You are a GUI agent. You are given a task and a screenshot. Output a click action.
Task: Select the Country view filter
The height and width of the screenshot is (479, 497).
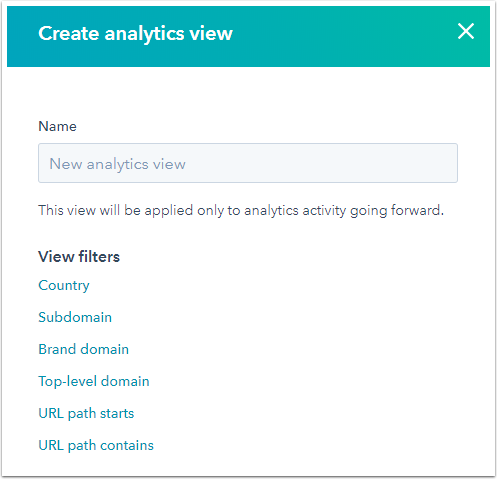[64, 286]
